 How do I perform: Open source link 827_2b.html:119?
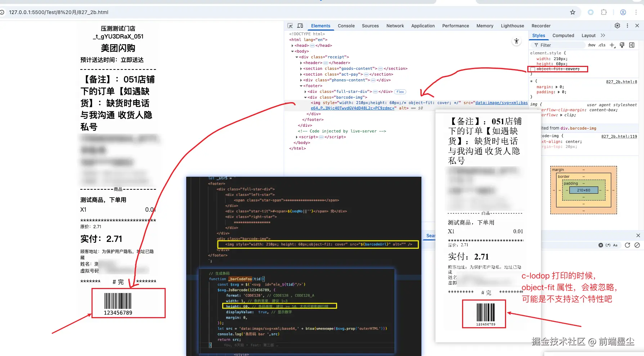[x=619, y=137]
